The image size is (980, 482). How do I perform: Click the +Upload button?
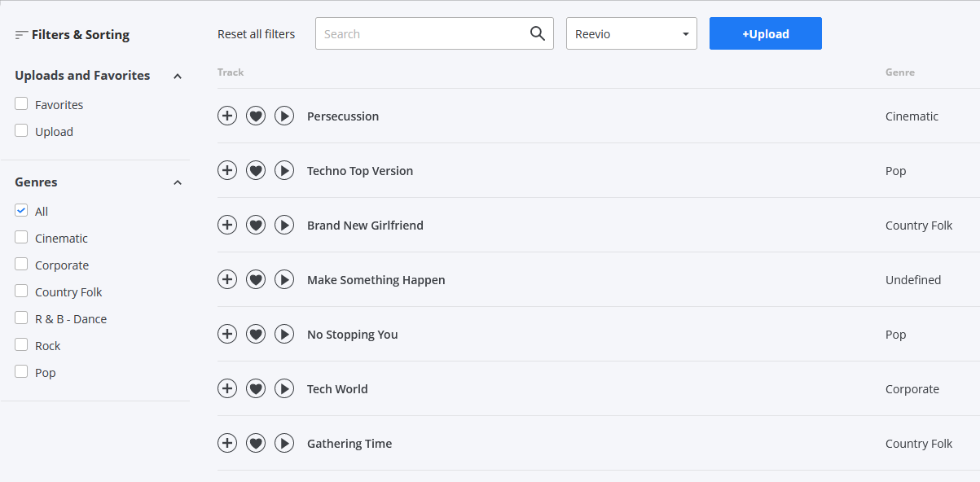point(765,33)
